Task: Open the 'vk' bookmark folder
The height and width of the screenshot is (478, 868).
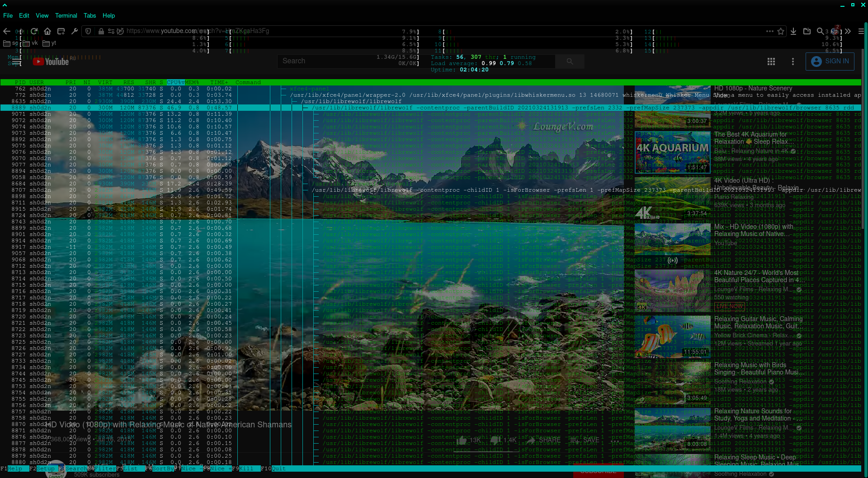Action: click(x=30, y=43)
